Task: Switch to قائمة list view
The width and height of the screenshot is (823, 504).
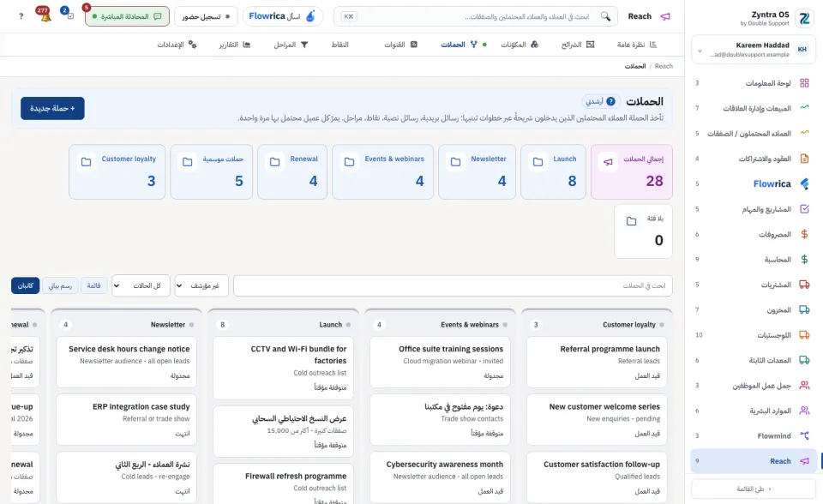Action: click(x=94, y=285)
